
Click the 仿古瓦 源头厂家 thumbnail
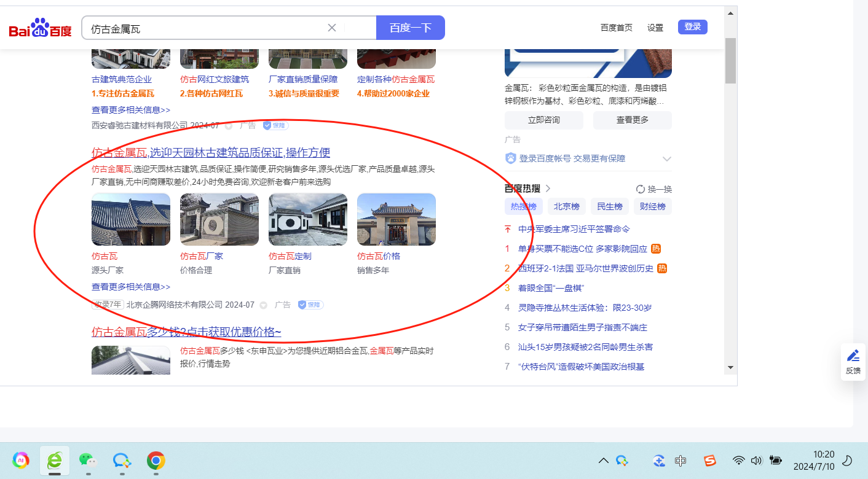[x=131, y=219]
